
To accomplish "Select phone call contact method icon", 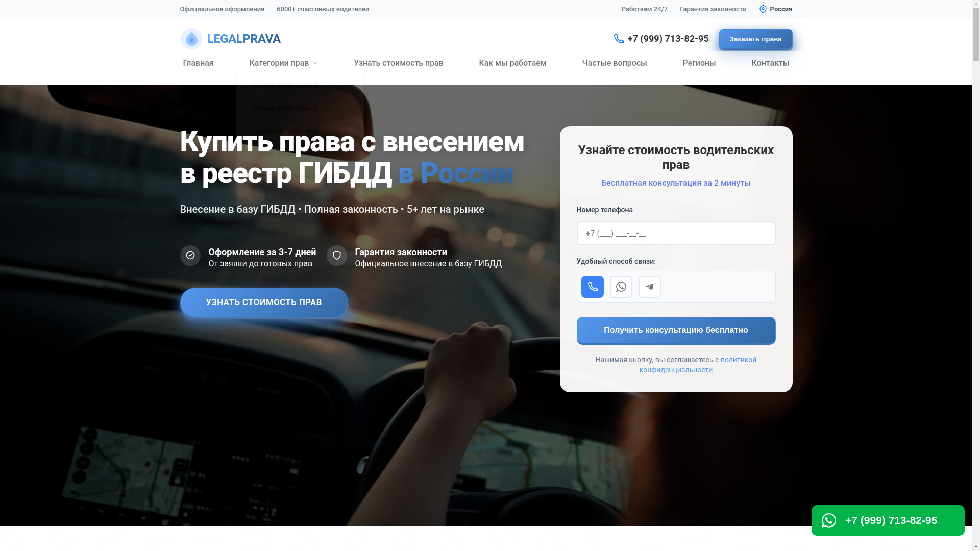I will (592, 287).
